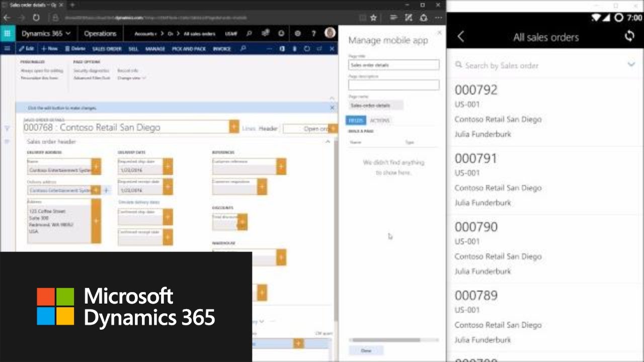Collapse the action pane ribbon with chevron

point(332,98)
